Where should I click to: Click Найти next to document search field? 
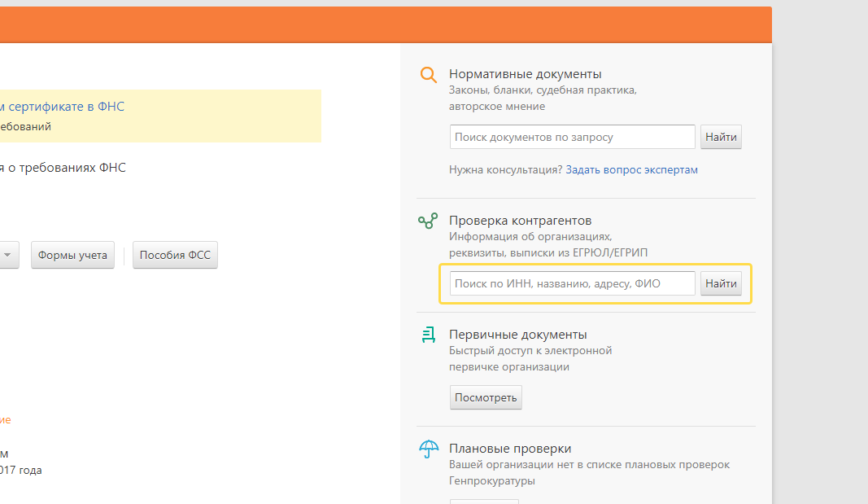pyautogui.click(x=721, y=137)
